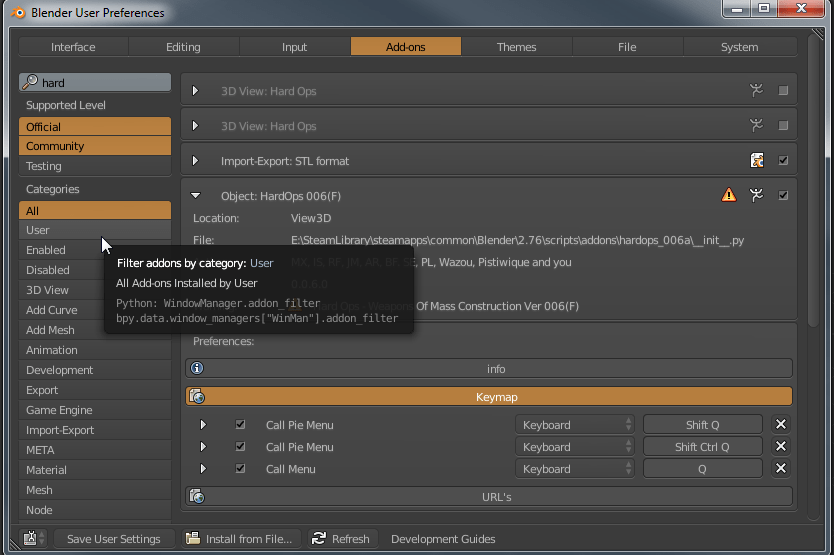Click the magnifier icon in the search field
This screenshot has height=555, width=834.
coord(30,83)
